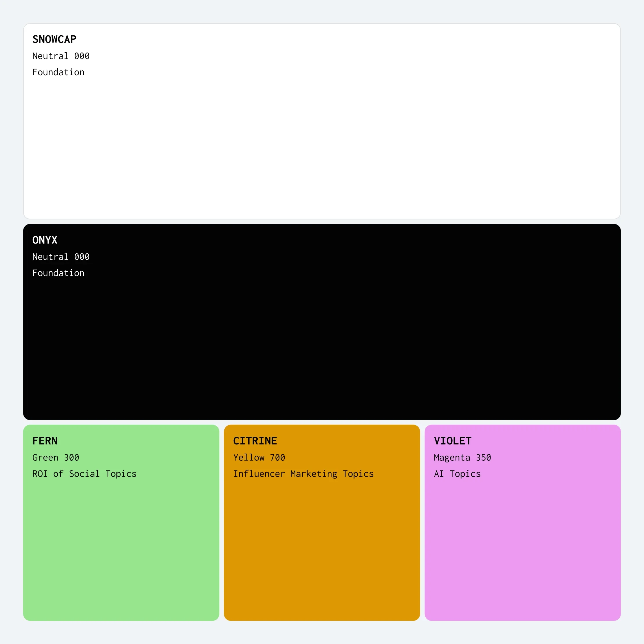Select the black Onyx color swatch

[x=322, y=322]
